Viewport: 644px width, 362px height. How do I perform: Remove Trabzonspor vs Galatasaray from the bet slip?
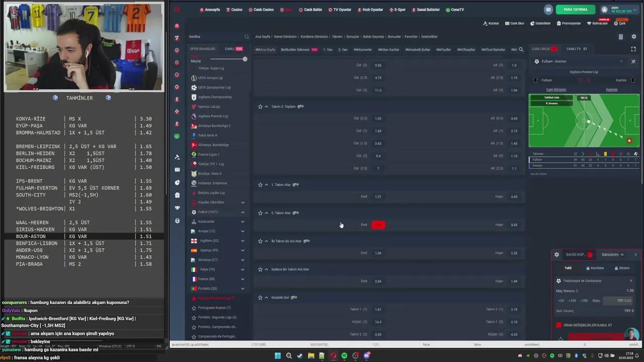coord(631,281)
